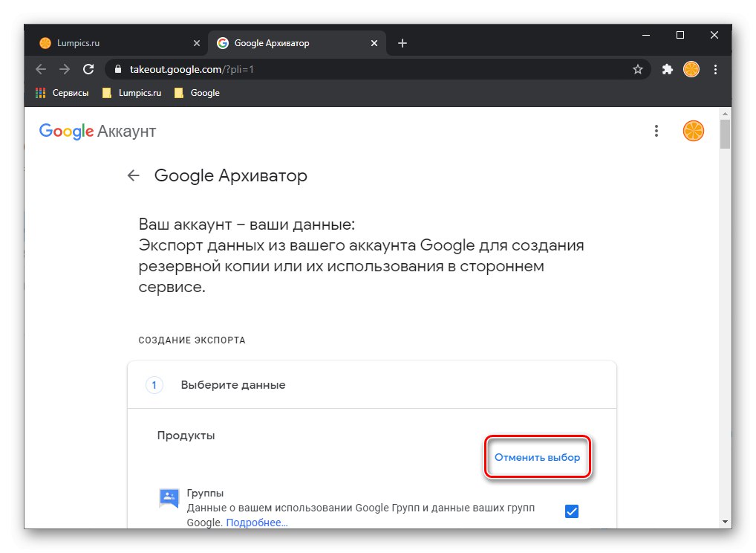Click the Группы product icon
The height and width of the screenshot is (553, 756).
169,497
